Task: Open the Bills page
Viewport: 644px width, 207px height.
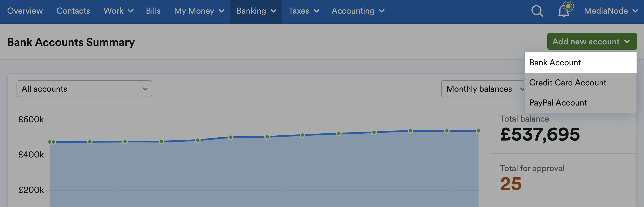Action: click(x=153, y=11)
